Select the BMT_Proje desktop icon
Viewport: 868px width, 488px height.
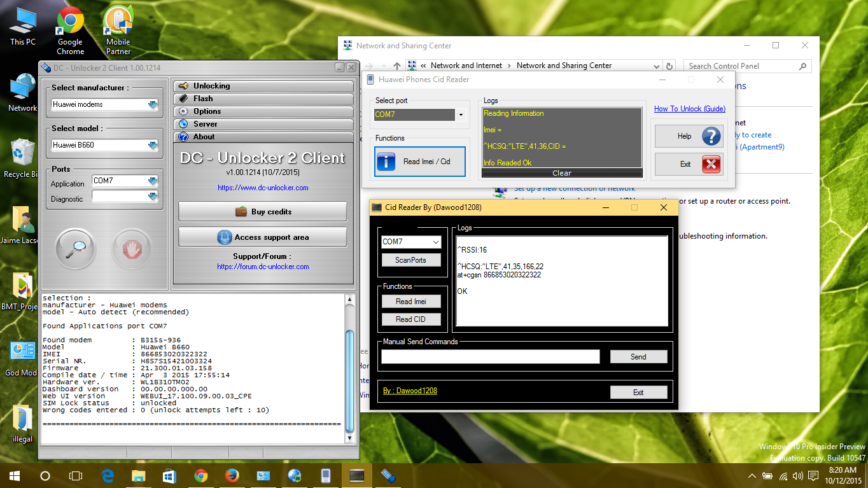pos(22,291)
